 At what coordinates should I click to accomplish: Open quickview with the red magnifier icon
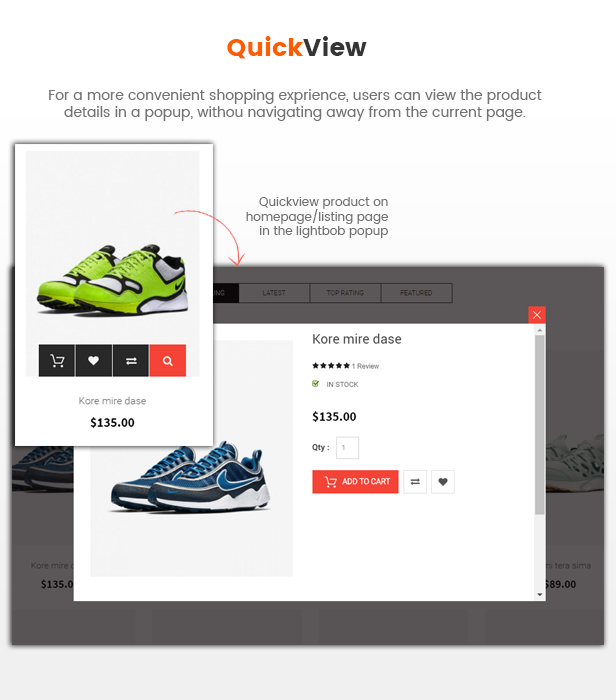[168, 361]
